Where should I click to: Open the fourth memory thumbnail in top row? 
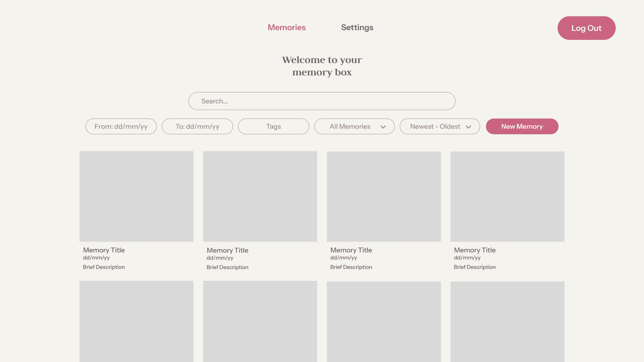click(507, 196)
